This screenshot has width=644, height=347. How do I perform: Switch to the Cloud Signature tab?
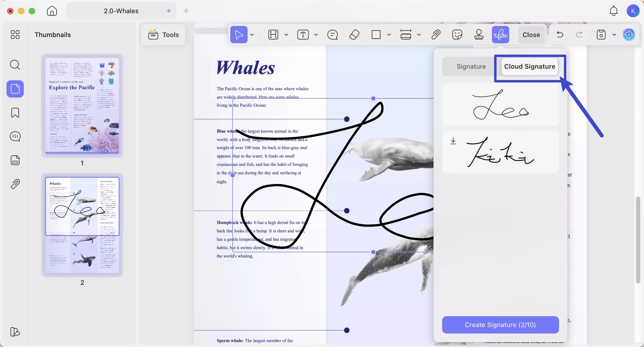(530, 66)
